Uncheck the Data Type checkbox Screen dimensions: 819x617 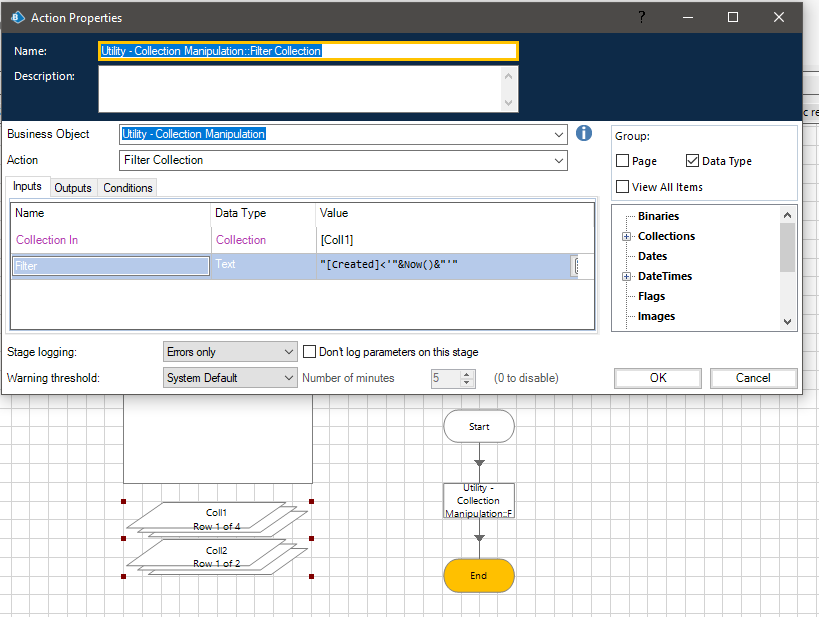pyautogui.click(x=693, y=161)
